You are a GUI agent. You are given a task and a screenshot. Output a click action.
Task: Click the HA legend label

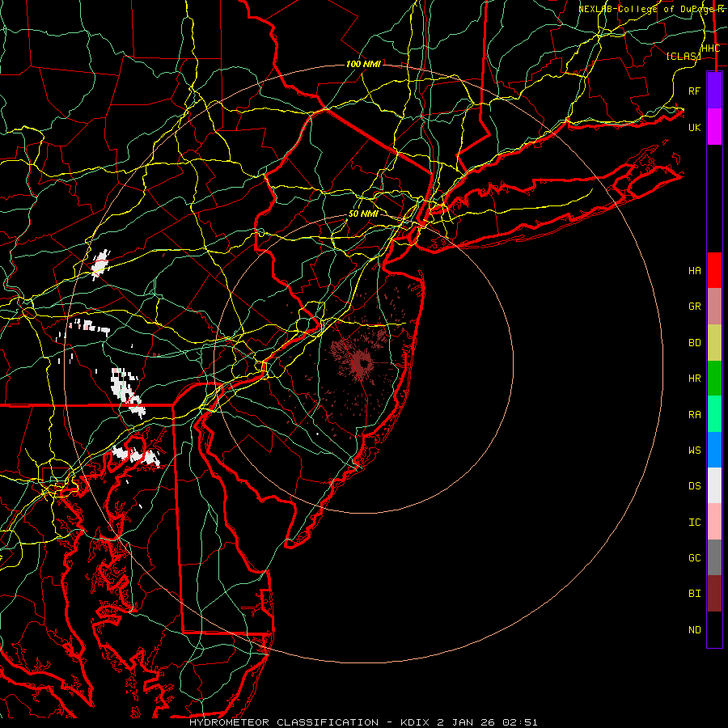pyautogui.click(x=694, y=271)
